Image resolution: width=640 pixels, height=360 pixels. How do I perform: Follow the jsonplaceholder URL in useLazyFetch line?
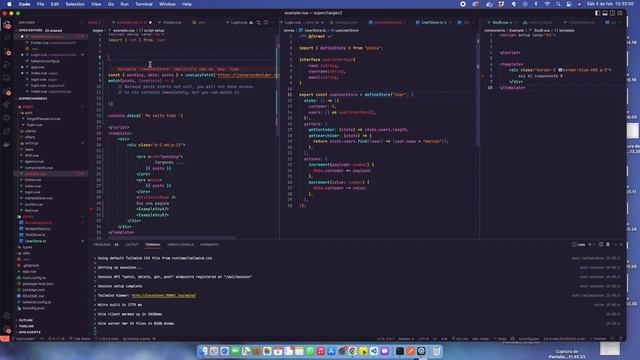pyautogui.click(x=249, y=75)
